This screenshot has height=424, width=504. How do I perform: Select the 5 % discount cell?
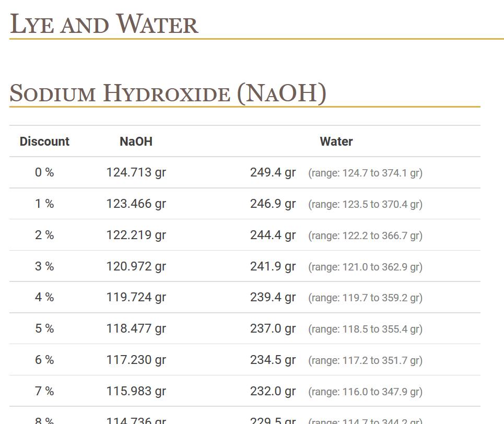pos(44,328)
